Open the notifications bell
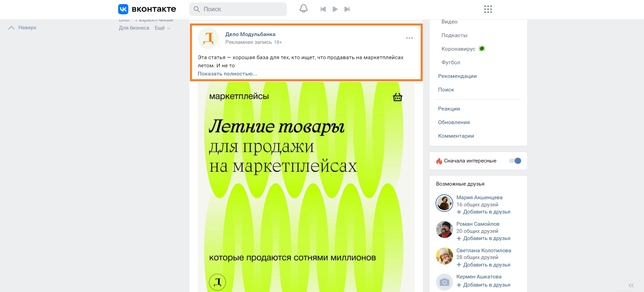Screen dimensions: 644x292 (304, 9)
